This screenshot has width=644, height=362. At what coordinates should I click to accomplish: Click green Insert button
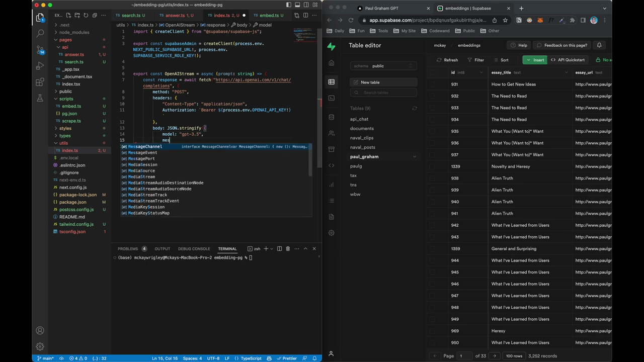coord(535,60)
